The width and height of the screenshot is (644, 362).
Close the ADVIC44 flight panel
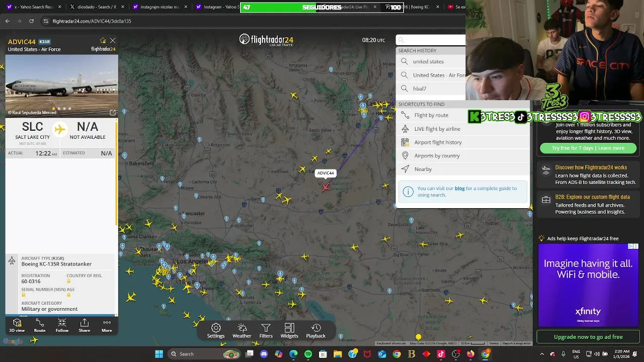click(x=113, y=40)
